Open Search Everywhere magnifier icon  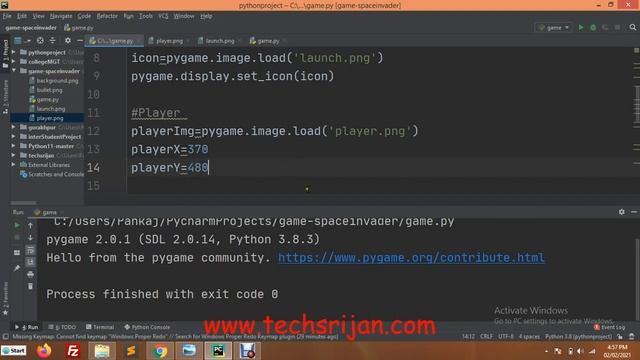(633, 27)
